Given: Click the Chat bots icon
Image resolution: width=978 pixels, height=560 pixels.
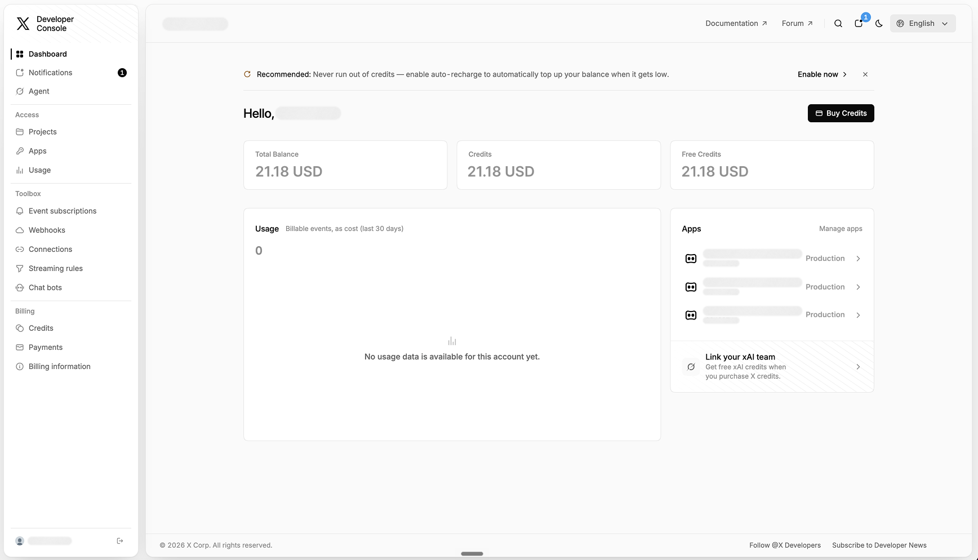Looking at the screenshot, I should coord(20,288).
